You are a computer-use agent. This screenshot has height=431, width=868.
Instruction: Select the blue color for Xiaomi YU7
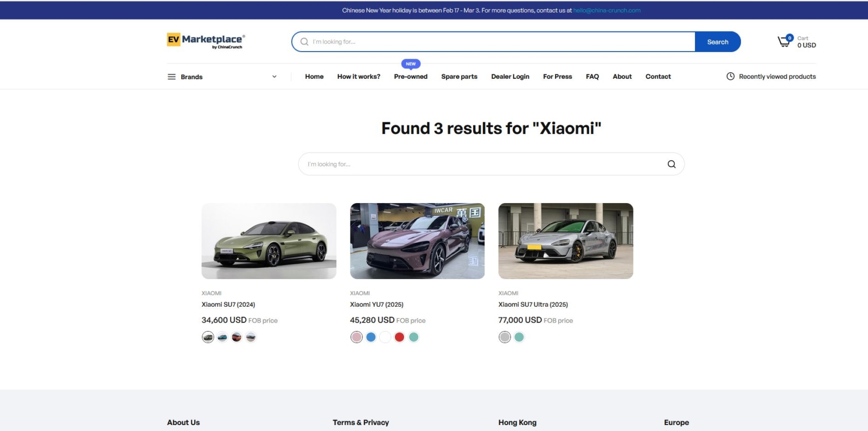pos(371,337)
